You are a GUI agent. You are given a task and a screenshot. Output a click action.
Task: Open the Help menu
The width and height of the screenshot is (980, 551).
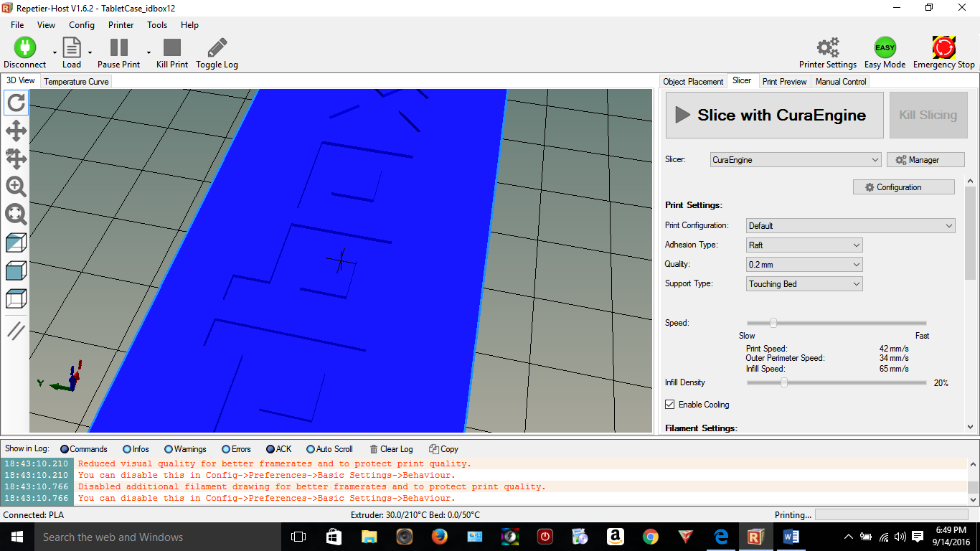(x=189, y=24)
